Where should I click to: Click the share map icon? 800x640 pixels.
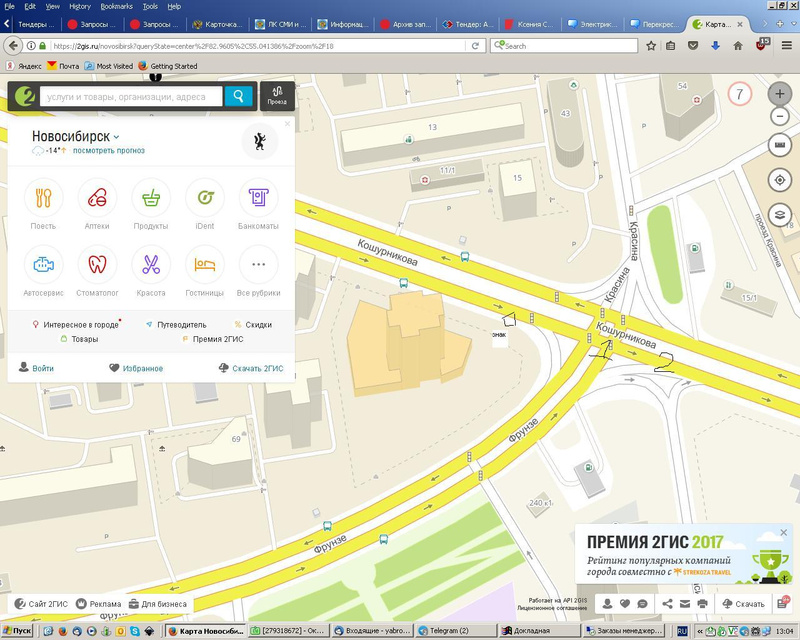(x=664, y=604)
